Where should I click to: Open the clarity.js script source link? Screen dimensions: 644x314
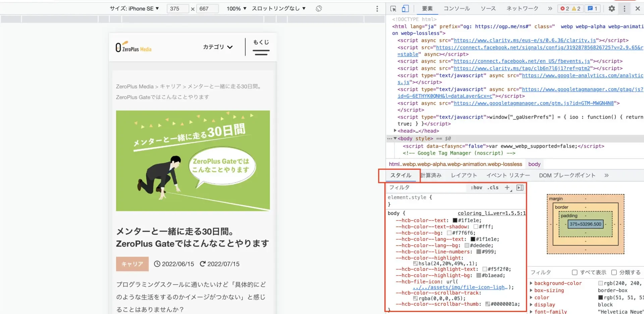[525, 40]
